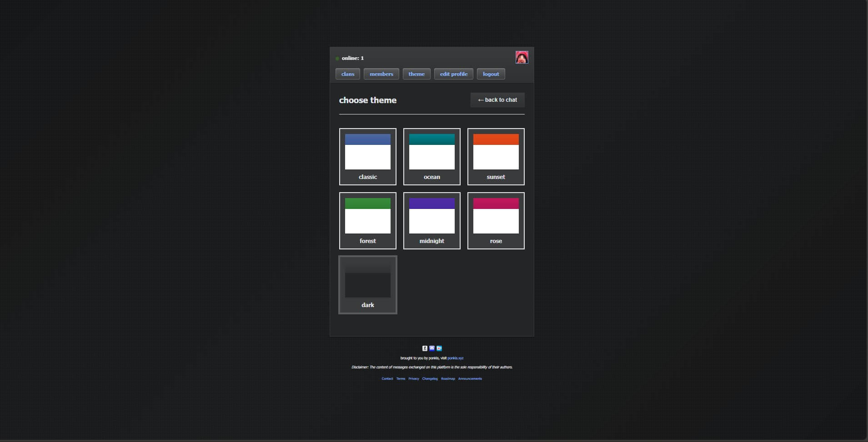This screenshot has width=868, height=442.
Task: Click the Discord icon in the footer
Action: (x=432, y=348)
